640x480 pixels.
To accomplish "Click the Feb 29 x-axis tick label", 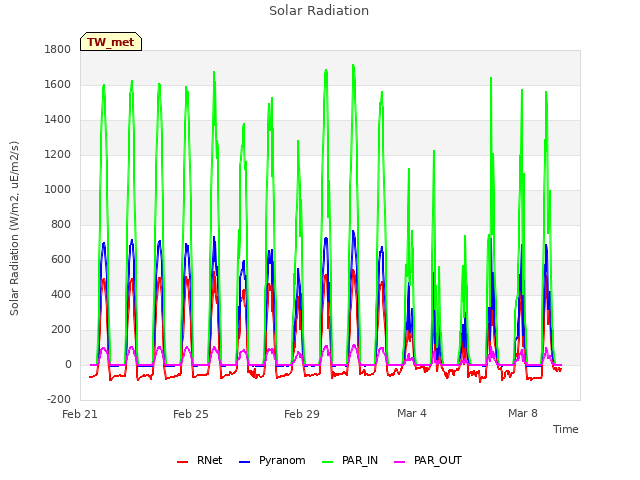I will [302, 414].
